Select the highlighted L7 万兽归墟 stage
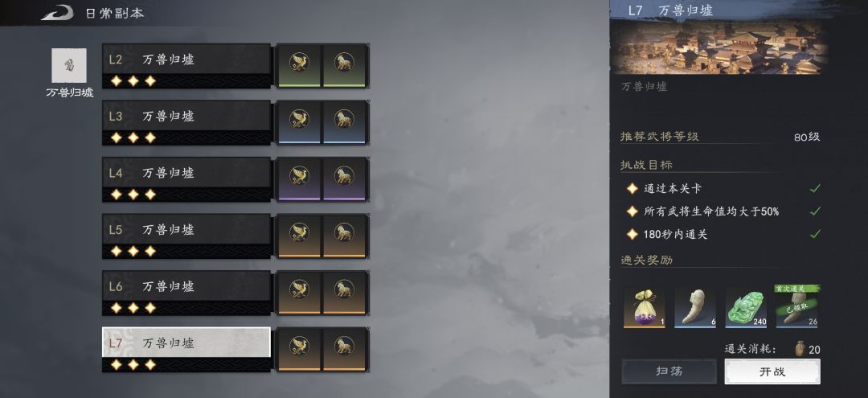 tap(186, 350)
